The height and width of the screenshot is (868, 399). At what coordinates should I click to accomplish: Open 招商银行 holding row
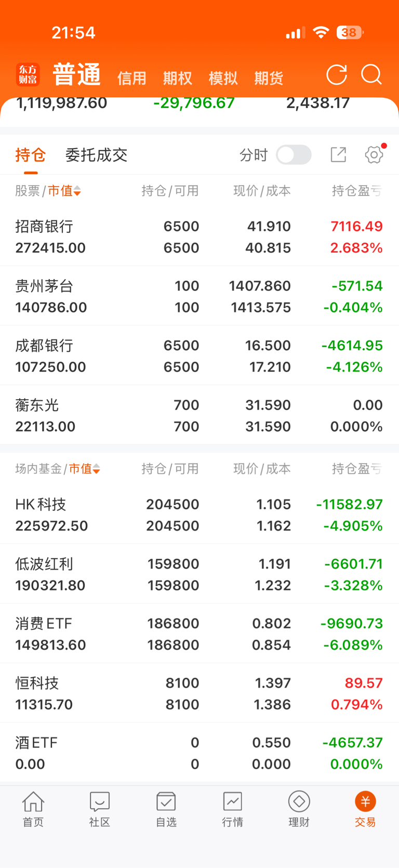click(199, 237)
